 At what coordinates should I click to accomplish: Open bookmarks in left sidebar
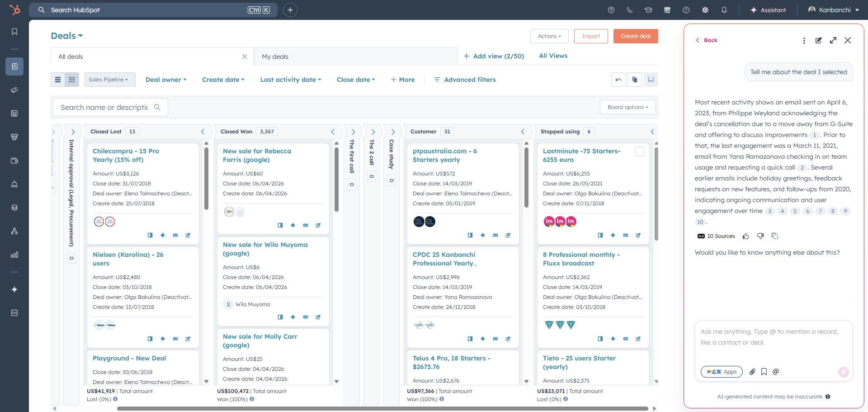[14, 32]
